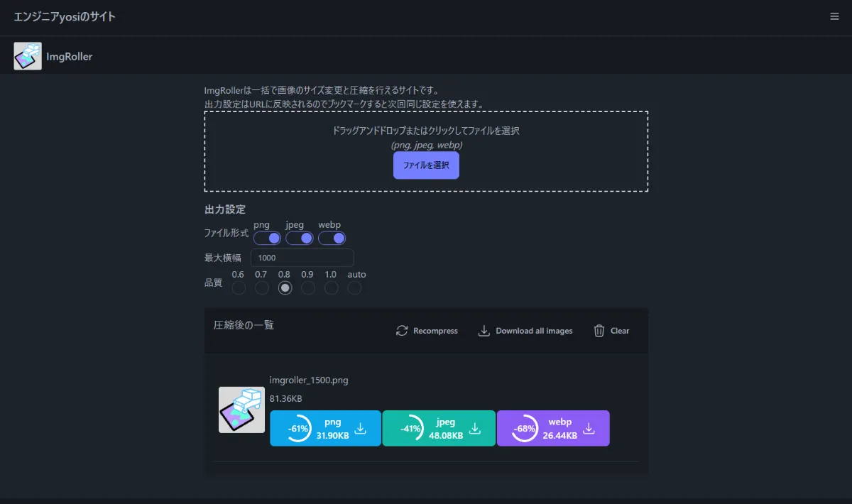Click the drag-and-drop file upload area
The image size is (852, 504).
(x=426, y=151)
